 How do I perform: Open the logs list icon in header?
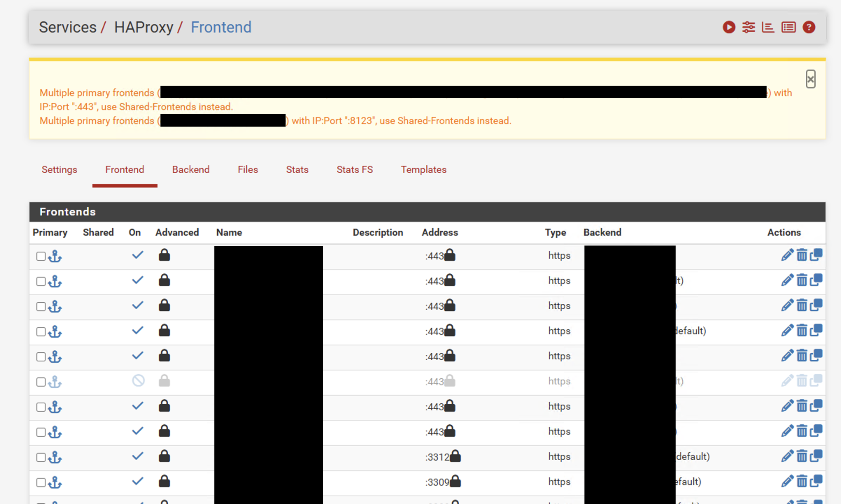(789, 27)
